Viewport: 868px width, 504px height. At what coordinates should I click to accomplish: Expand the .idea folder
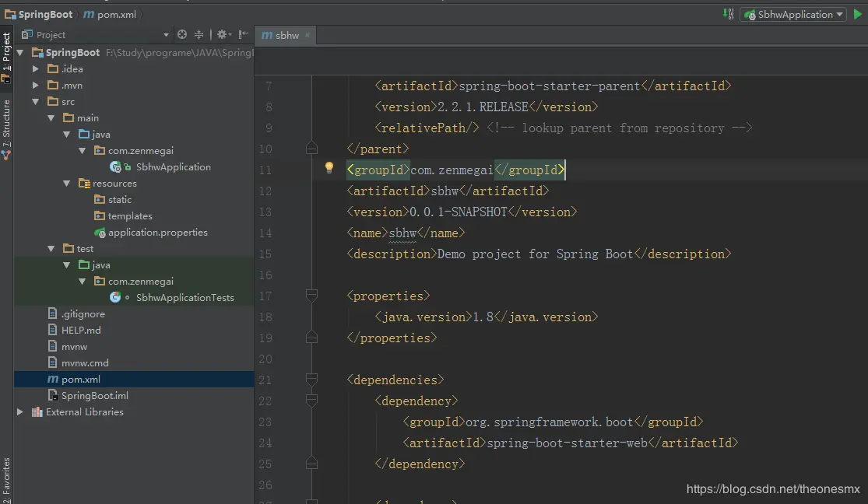coord(36,69)
